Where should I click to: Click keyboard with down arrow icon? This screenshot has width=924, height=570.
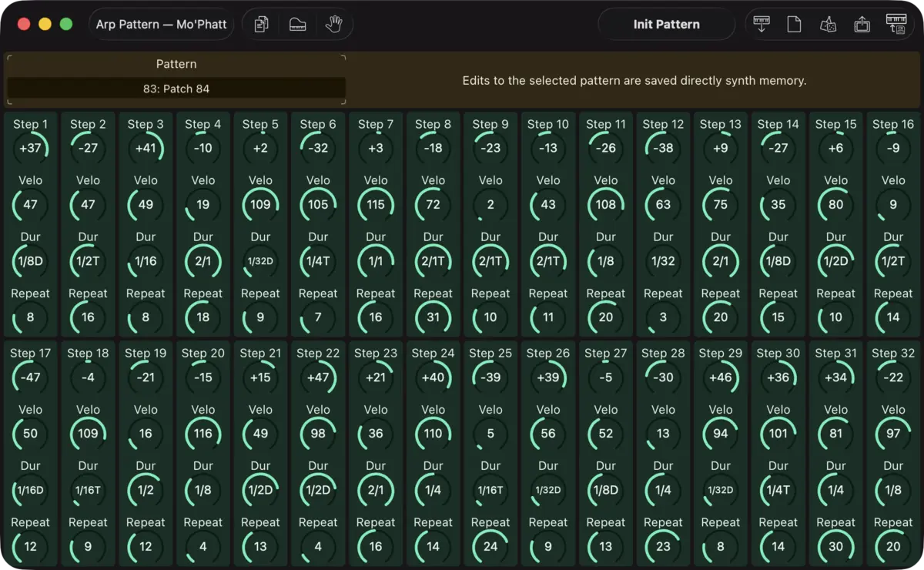762,25
